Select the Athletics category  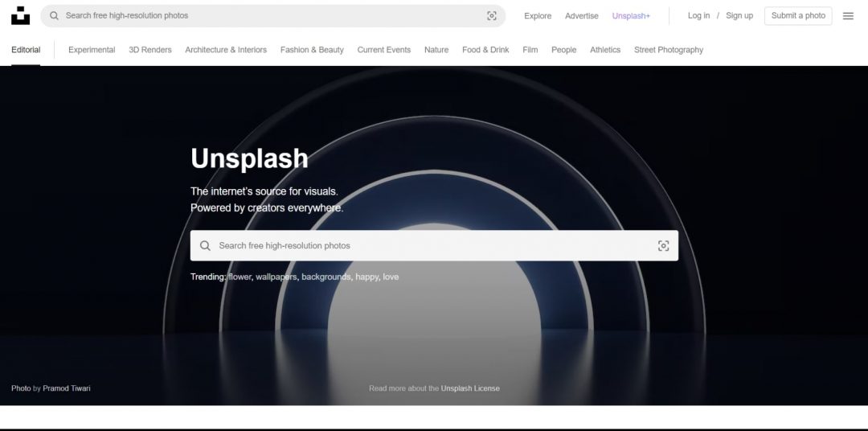[605, 50]
